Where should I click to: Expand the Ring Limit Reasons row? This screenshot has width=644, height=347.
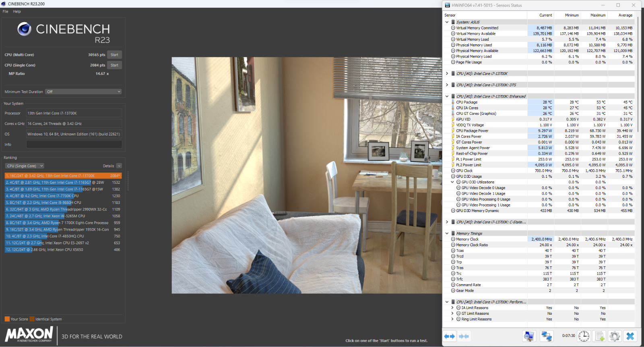pos(452,319)
